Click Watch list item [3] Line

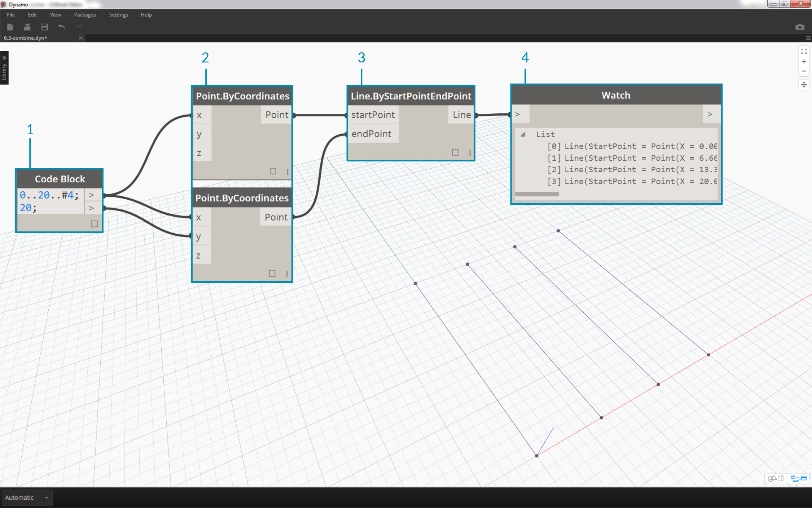tap(632, 182)
